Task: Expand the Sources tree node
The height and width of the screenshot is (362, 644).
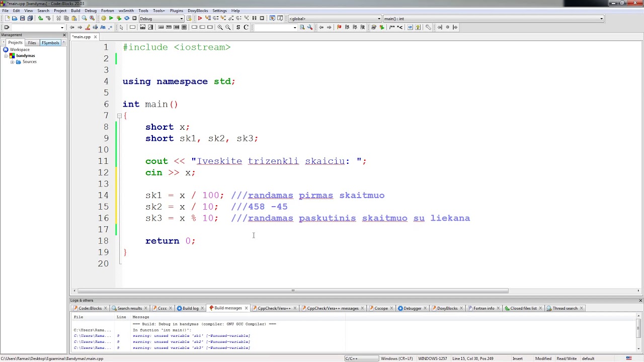Action: (x=12, y=62)
